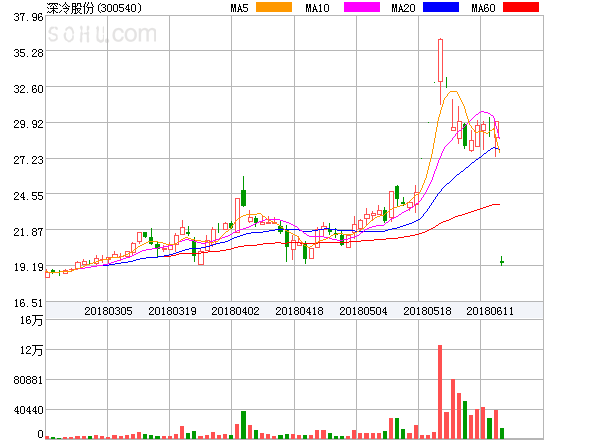The height and width of the screenshot is (440, 600).
Task: Click the MA20 legend label
Action: 403,8
